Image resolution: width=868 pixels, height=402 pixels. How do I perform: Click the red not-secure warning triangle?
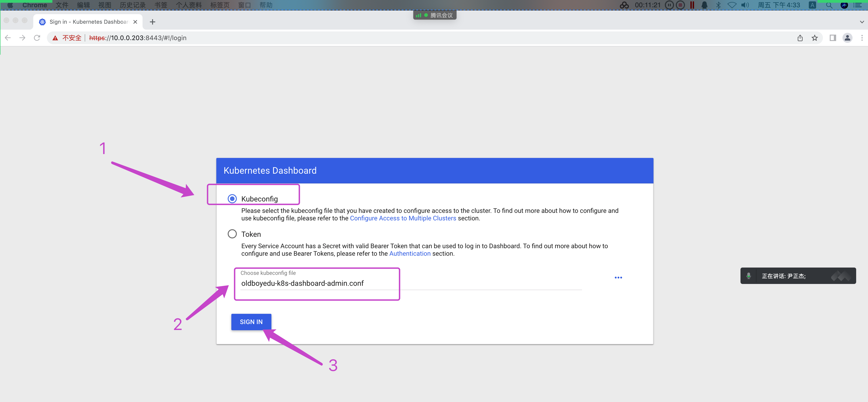click(x=55, y=38)
